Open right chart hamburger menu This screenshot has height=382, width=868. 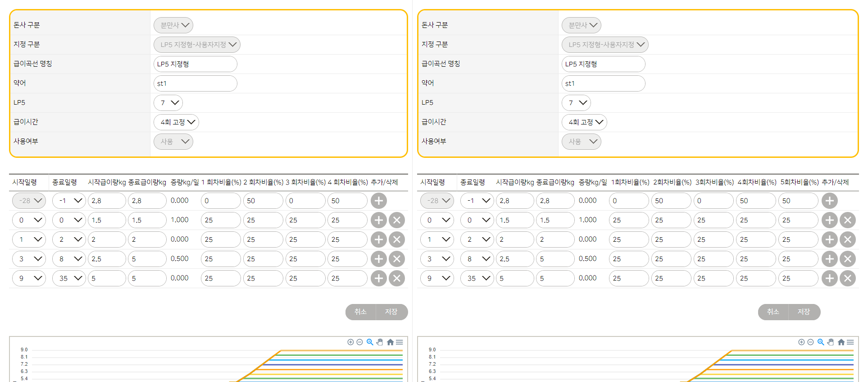click(850, 342)
